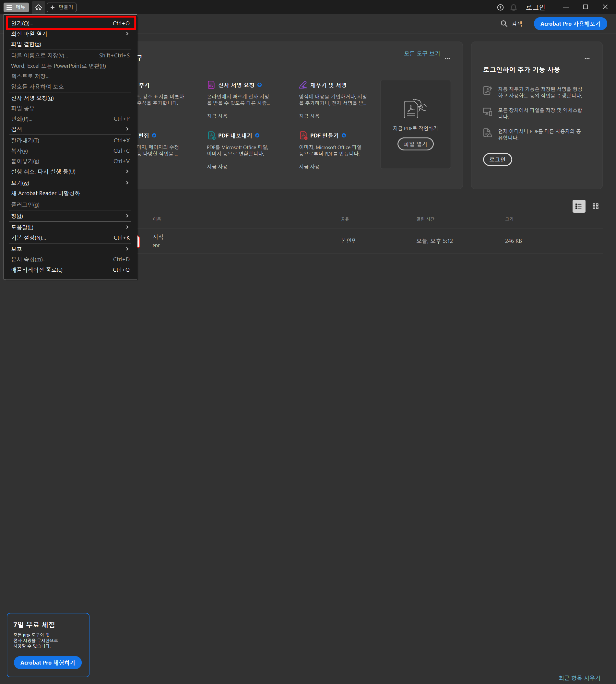Click the 만들기 create button
Screen dimensions: 616x684
pos(62,7)
